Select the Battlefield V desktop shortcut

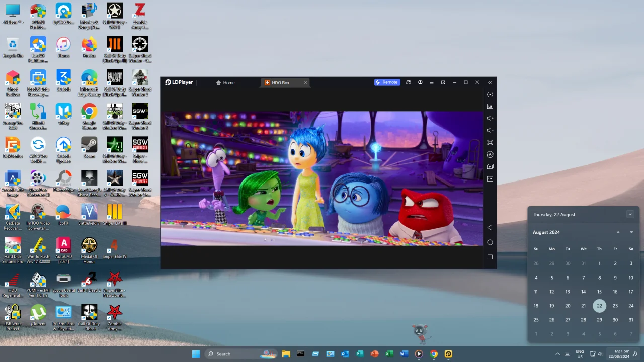[89, 215]
